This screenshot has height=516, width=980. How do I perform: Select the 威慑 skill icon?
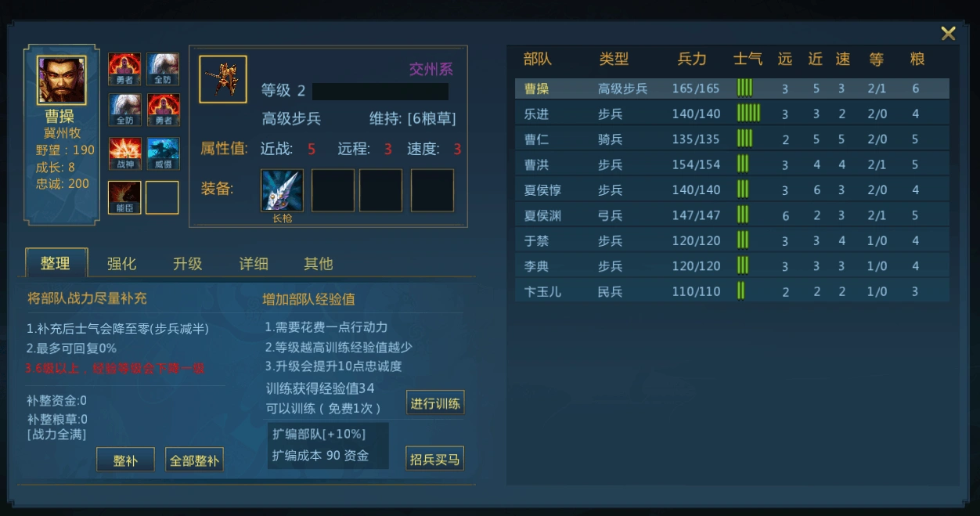point(163,153)
